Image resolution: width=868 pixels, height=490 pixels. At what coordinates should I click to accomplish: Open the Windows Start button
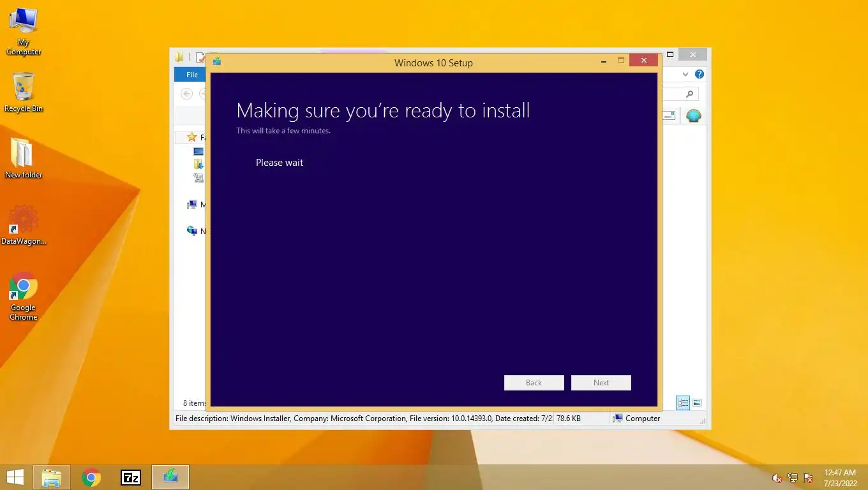click(15, 477)
